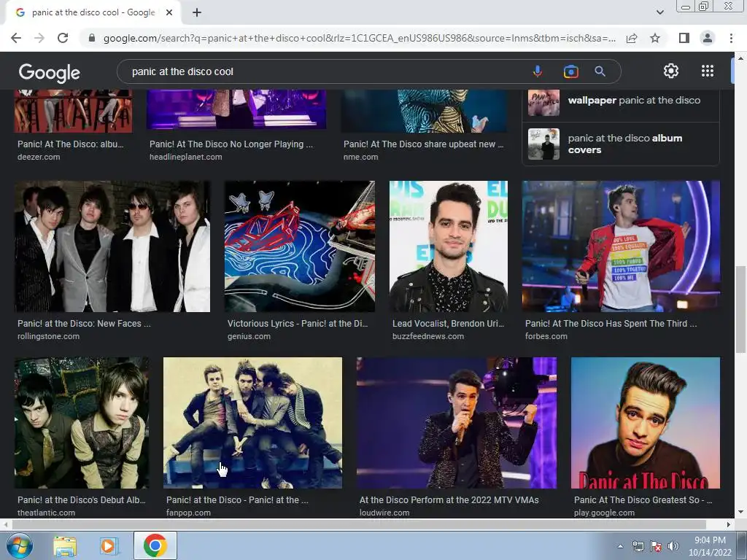Open Google quick settings gear
Viewport: 747px width, 560px height.
tap(671, 71)
